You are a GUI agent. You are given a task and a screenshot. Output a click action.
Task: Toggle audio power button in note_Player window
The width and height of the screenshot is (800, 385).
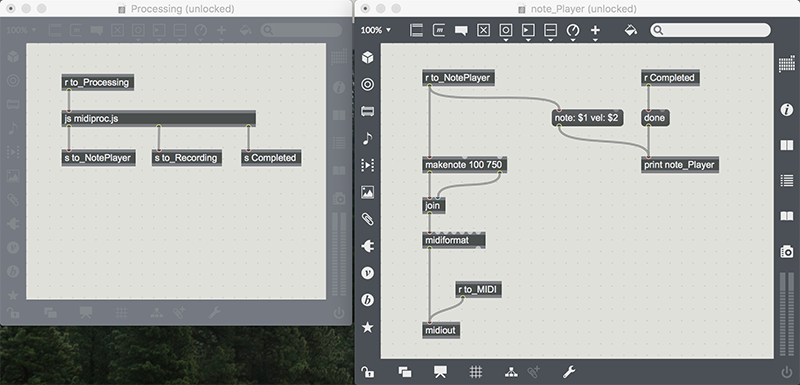(x=787, y=372)
